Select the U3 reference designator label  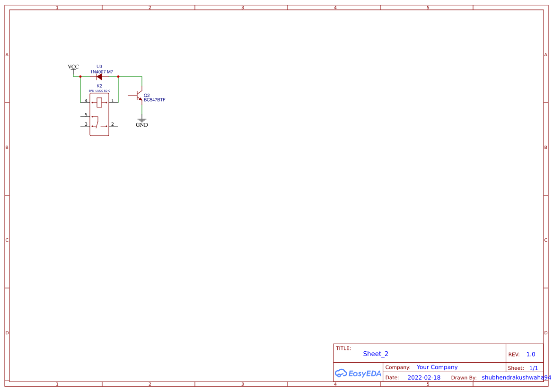click(99, 66)
